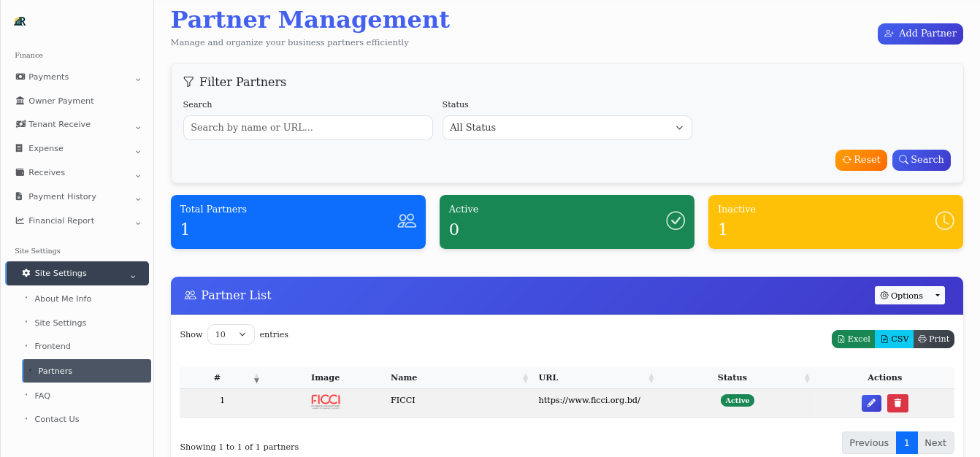The height and width of the screenshot is (457, 980).
Task: Click the Total Partners people icon
Action: coord(407,220)
